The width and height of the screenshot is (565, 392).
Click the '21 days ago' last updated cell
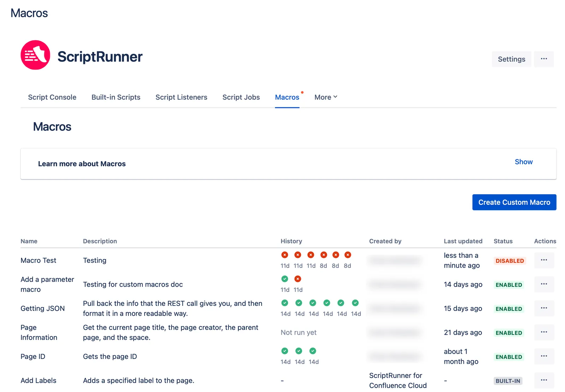tap(463, 332)
